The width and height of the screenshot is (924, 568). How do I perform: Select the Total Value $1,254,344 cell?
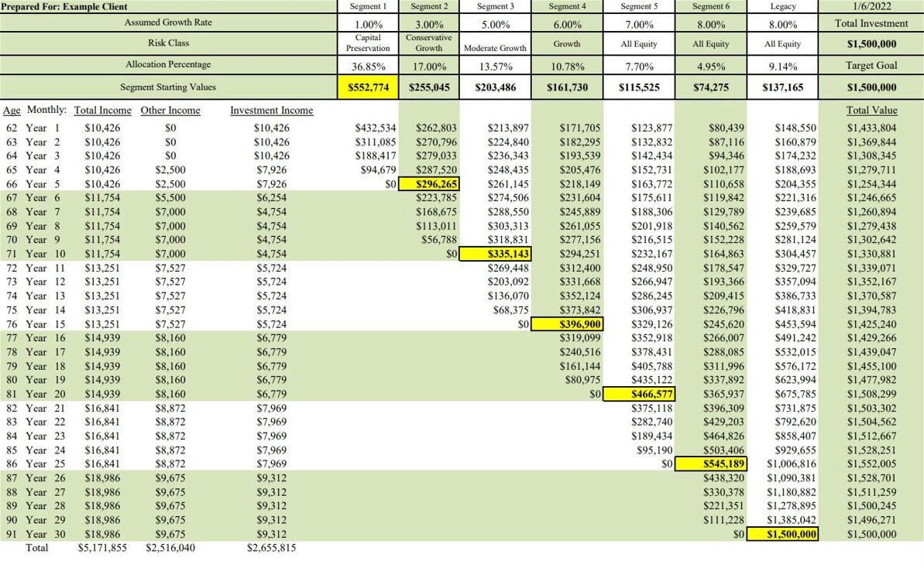(x=871, y=183)
